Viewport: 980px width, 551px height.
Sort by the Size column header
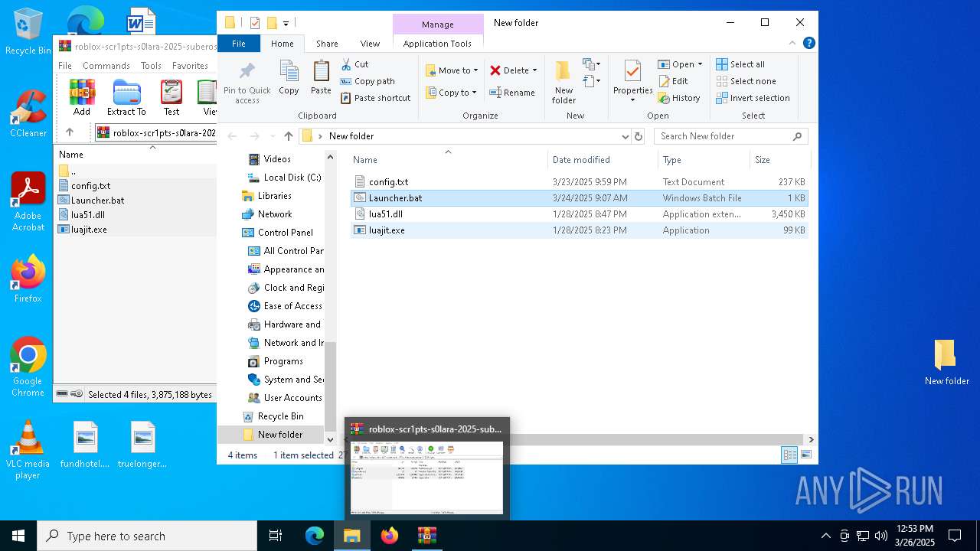pyautogui.click(x=779, y=160)
